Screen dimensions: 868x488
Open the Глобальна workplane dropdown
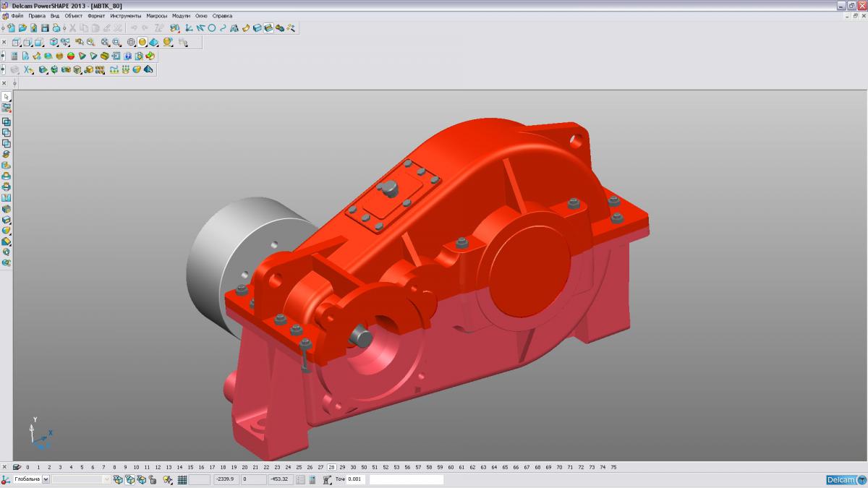coord(46,479)
